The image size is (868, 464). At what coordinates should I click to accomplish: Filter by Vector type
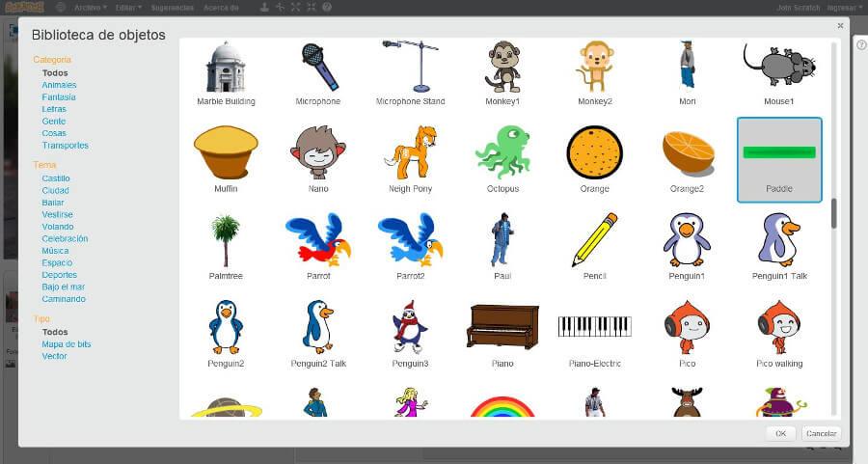point(54,357)
